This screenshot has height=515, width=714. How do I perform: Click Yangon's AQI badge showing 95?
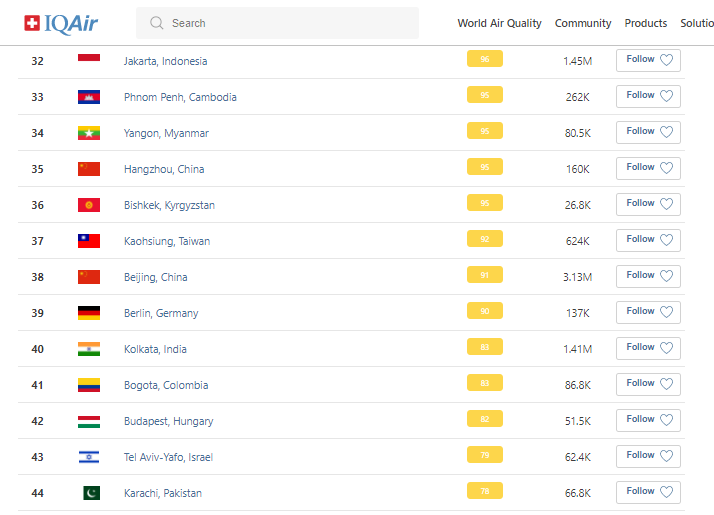tap(485, 132)
